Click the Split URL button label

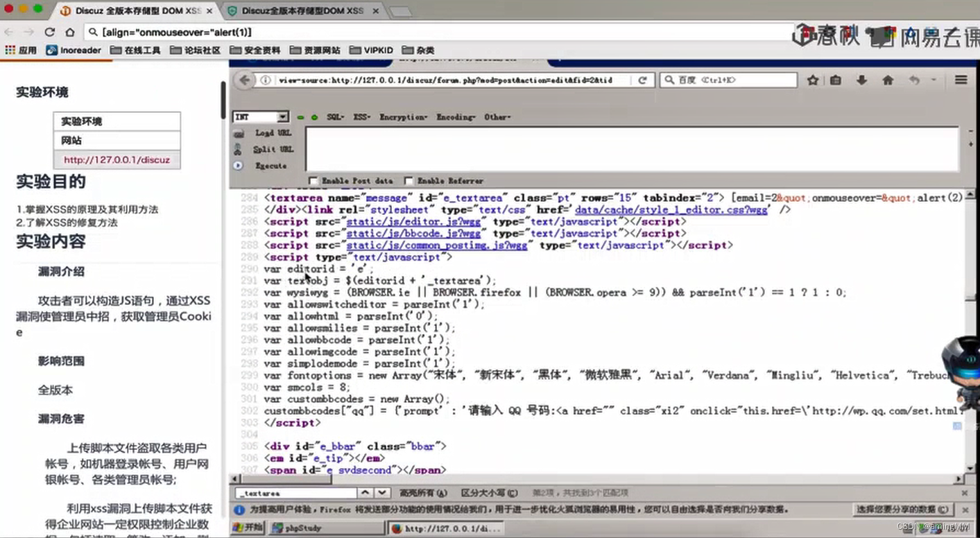[273, 149]
